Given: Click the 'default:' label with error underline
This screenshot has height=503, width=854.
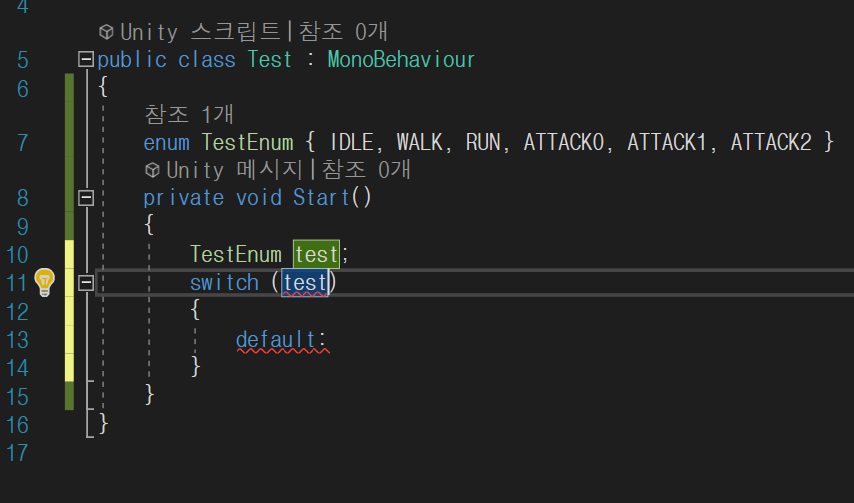Looking at the screenshot, I should (282, 340).
